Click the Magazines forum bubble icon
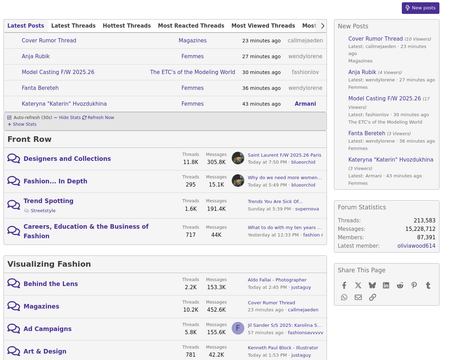 14,306
